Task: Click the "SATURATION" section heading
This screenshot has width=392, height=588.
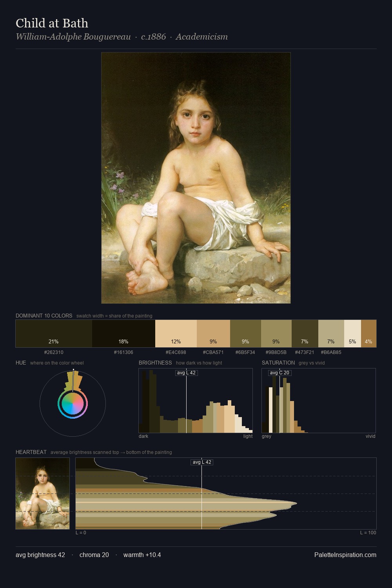Action: click(x=278, y=363)
